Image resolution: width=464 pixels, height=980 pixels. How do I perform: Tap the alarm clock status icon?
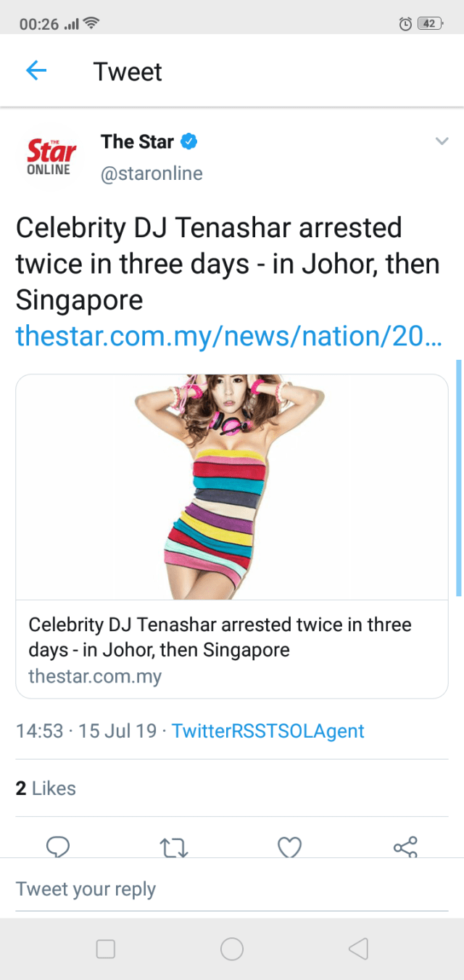click(405, 24)
